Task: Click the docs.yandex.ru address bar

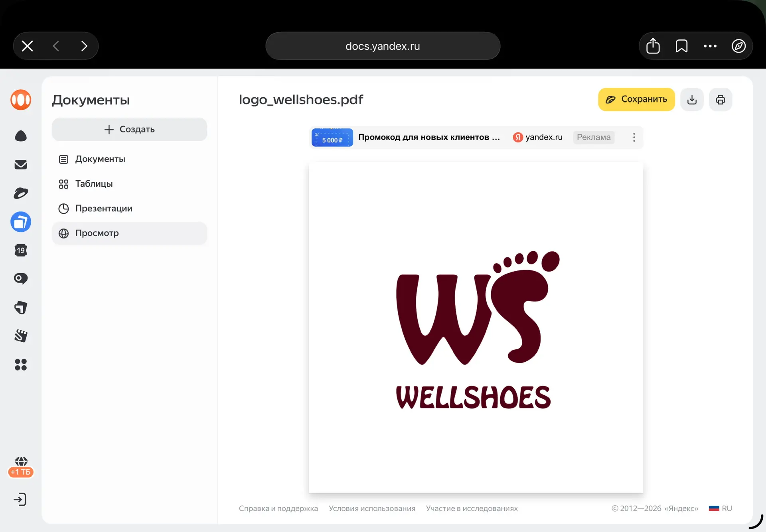Action: [383, 46]
